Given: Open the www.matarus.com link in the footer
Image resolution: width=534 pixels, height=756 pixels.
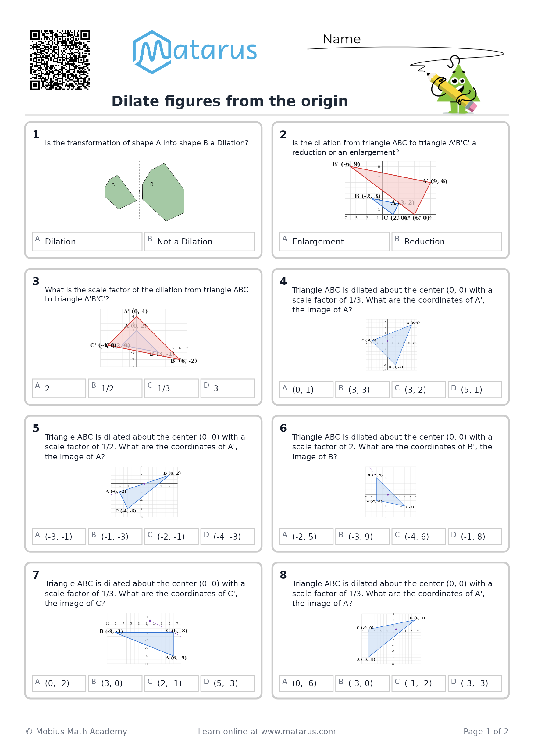Looking at the screenshot, I should [298, 731].
